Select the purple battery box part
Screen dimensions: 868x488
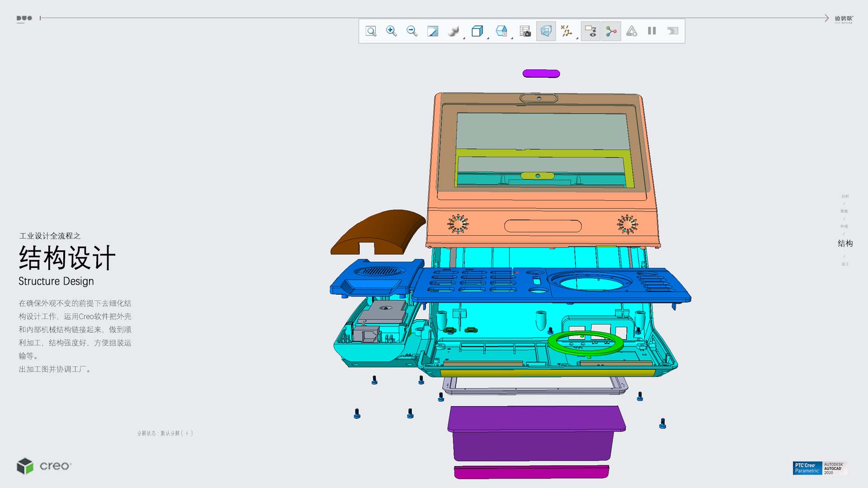tap(533, 433)
